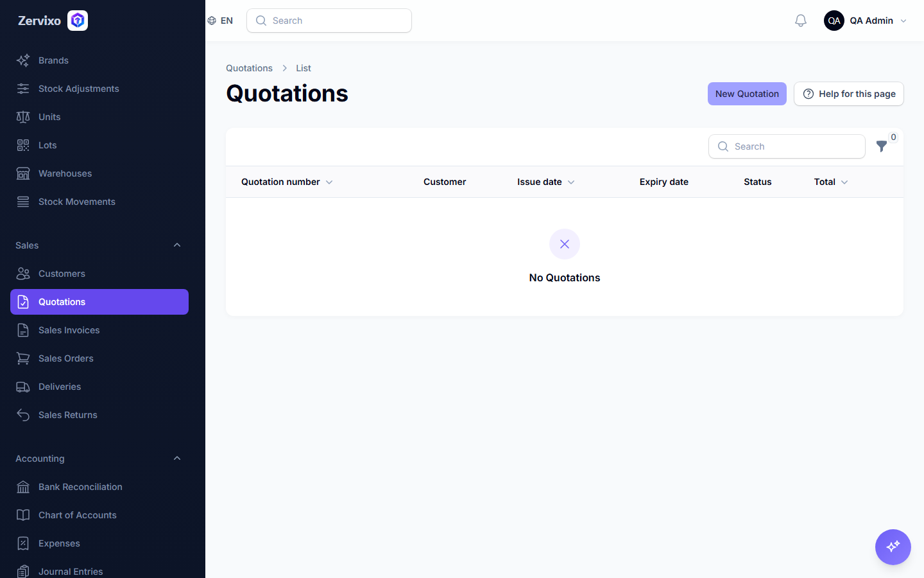Create a New Quotation

[747, 94]
